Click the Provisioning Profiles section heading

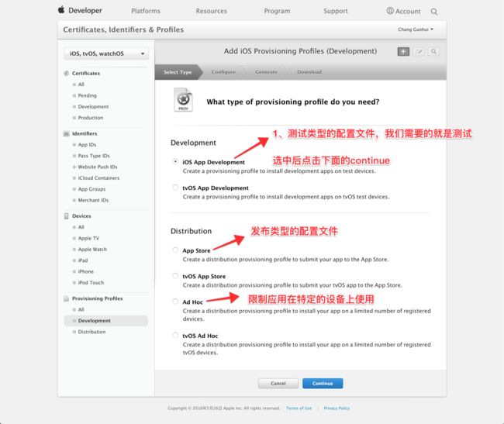click(x=98, y=298)
